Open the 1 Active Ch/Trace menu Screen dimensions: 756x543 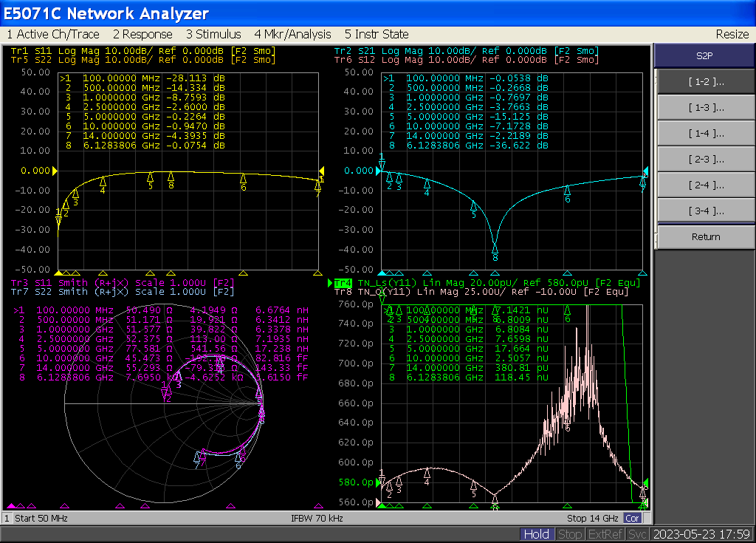[53, 34]
